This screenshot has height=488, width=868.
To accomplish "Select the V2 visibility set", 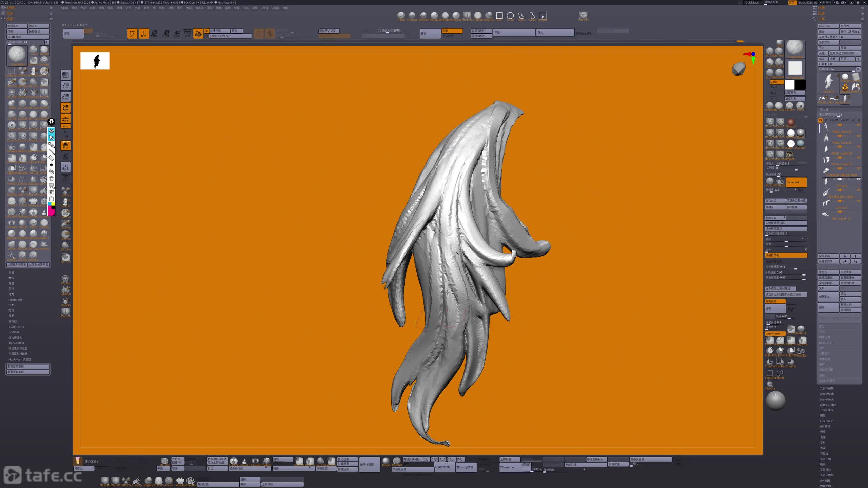I will [x=826, y=120].
